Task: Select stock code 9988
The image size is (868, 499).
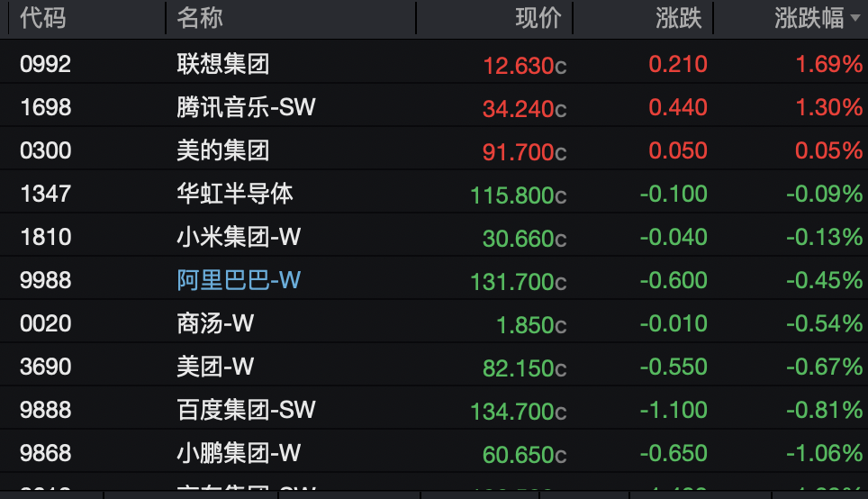Action: click(45, 280)
